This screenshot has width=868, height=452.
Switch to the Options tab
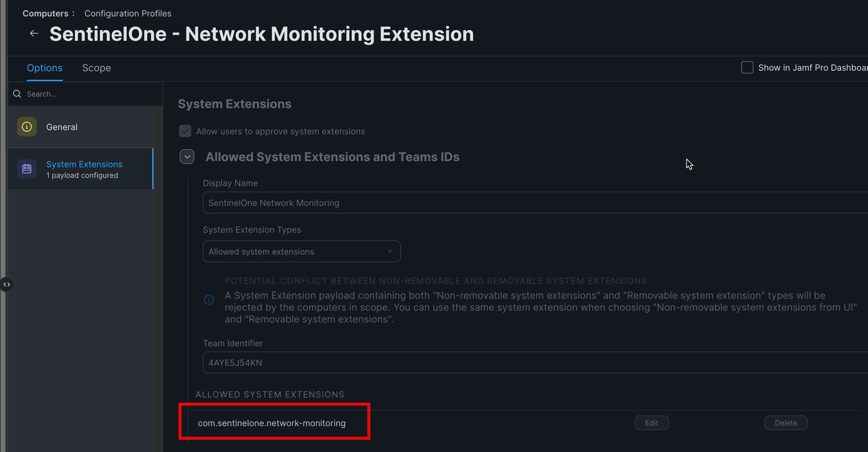[x=44, y=68]
